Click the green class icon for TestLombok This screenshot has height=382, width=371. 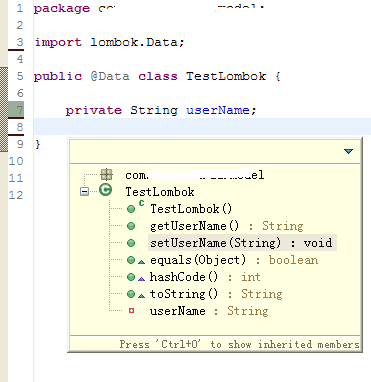[106, 190]
